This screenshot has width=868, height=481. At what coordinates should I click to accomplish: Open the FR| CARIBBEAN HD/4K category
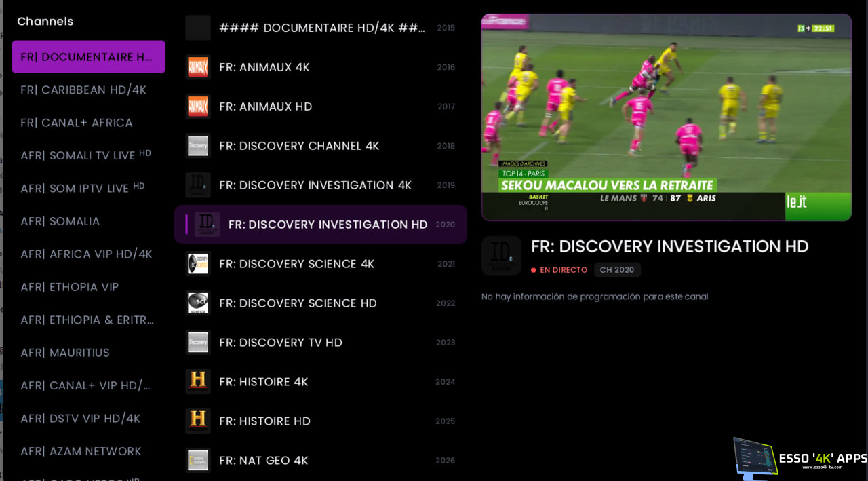[x=89, y=90]
